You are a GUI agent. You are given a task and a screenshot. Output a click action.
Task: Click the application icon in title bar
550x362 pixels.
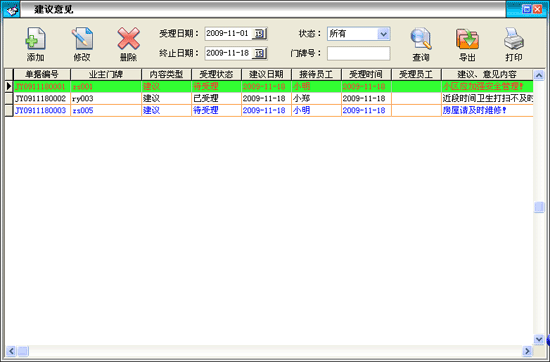[x=12, y=9]
